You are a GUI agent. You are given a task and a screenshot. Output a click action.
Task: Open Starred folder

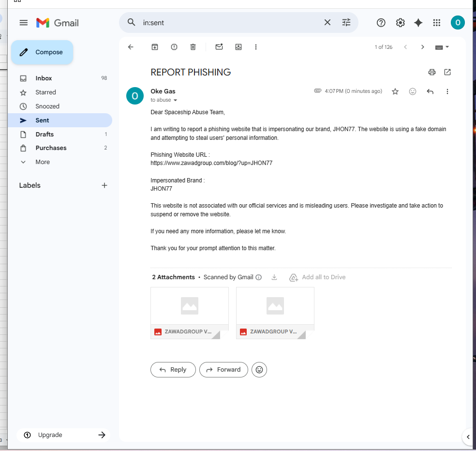60,92
